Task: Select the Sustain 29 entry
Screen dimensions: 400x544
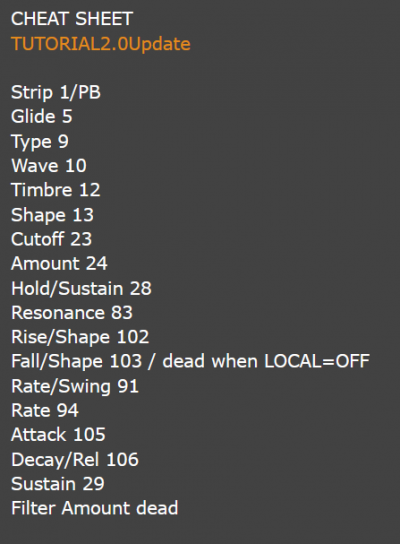Action: tap(58, 484)
